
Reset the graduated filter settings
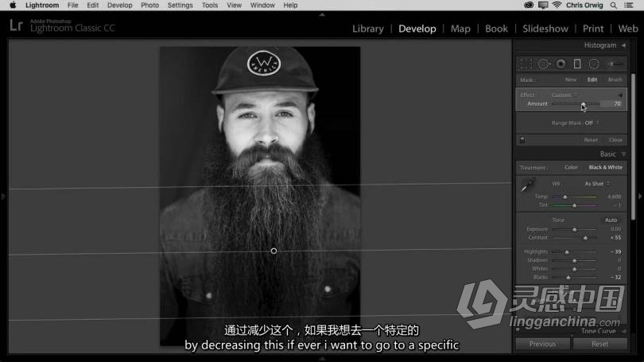(x=591, y=140)
